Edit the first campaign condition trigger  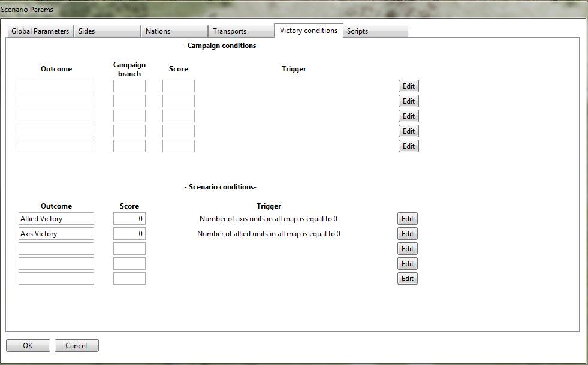tap(409, 86)
